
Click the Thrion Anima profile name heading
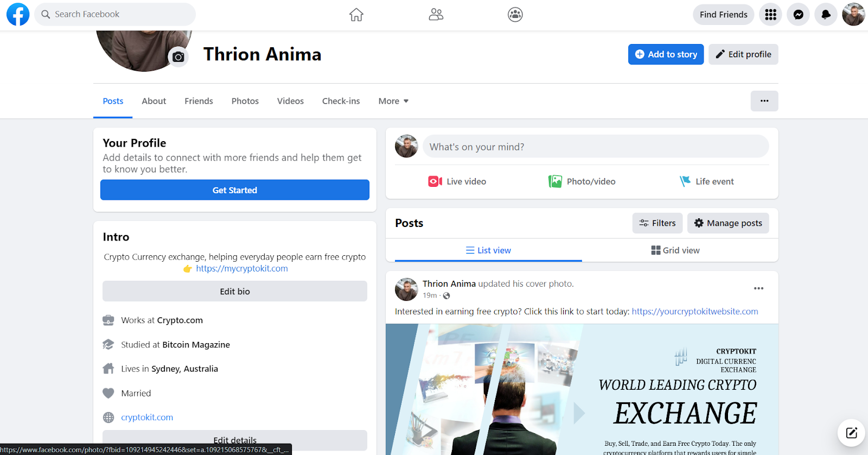coord(263,54)
